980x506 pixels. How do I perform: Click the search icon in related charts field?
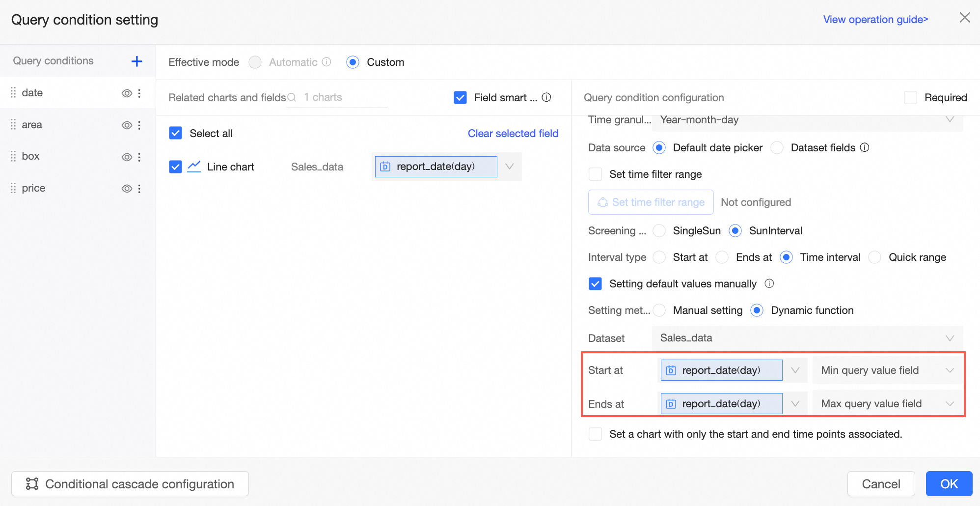pos(292,97)
